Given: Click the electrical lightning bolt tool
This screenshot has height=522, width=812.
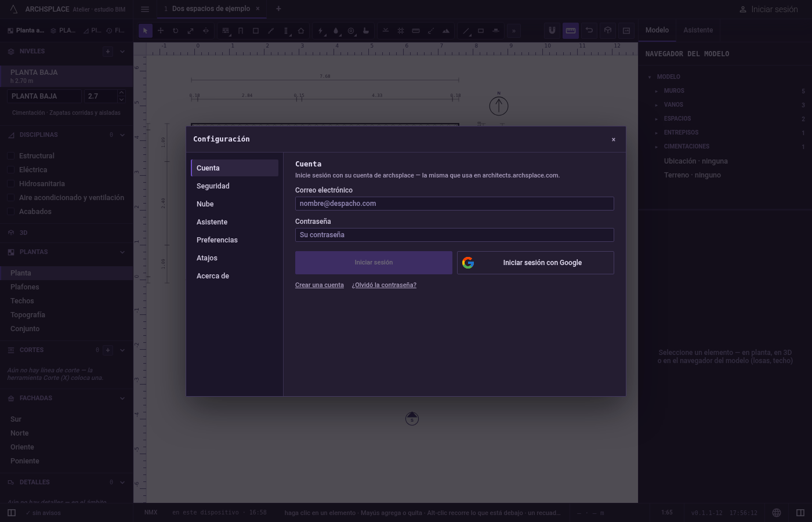Looking at the screenshot, I should (x=320, y=31).
